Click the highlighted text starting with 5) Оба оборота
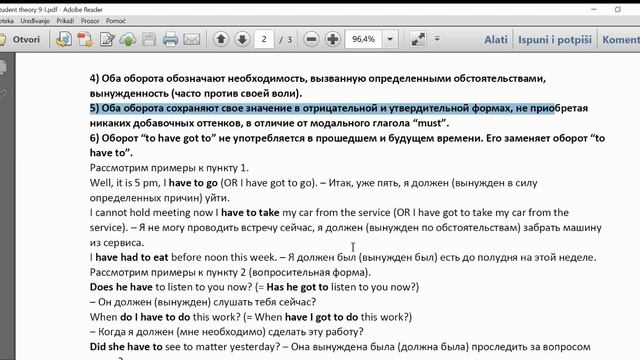The height and width of the screenshot is (360, 640). click(x=322, y=108)
